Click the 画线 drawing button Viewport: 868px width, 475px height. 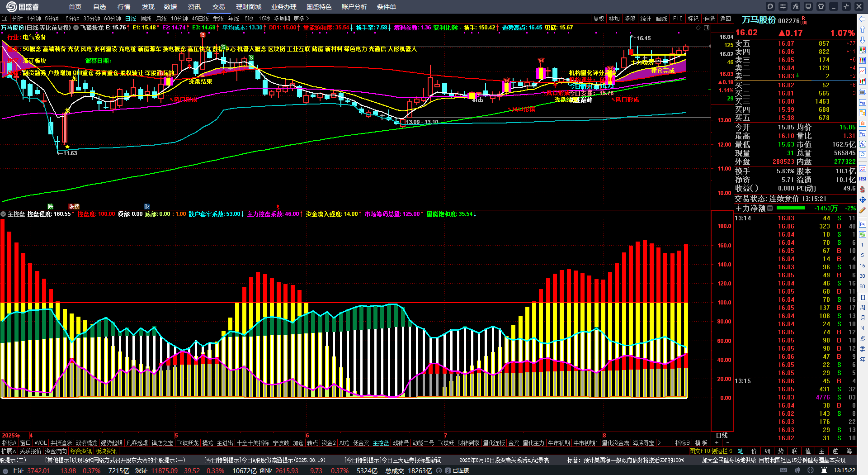pos(662,19)
